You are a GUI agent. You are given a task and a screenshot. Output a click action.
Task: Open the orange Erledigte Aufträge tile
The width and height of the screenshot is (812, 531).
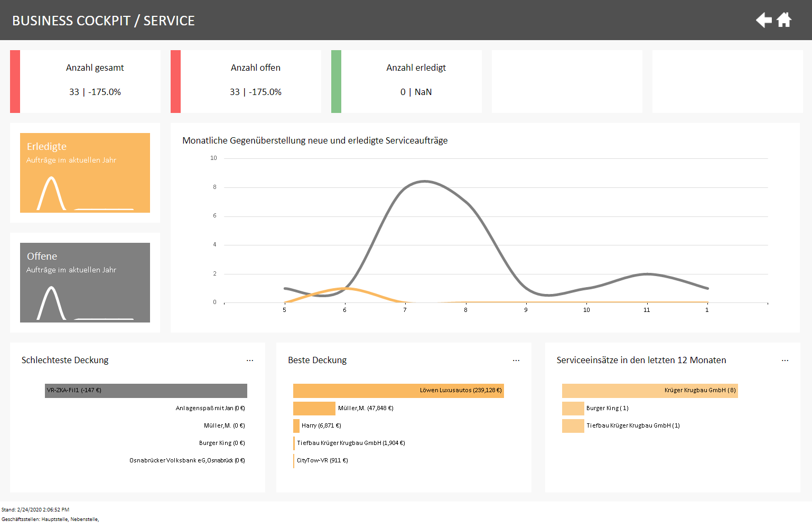tap(85, 173)
